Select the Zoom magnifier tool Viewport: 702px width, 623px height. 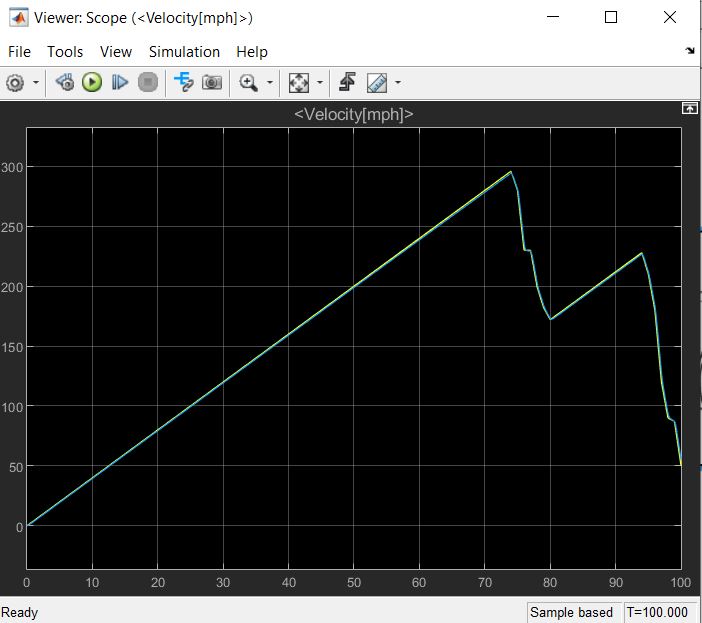click(248, 83)
